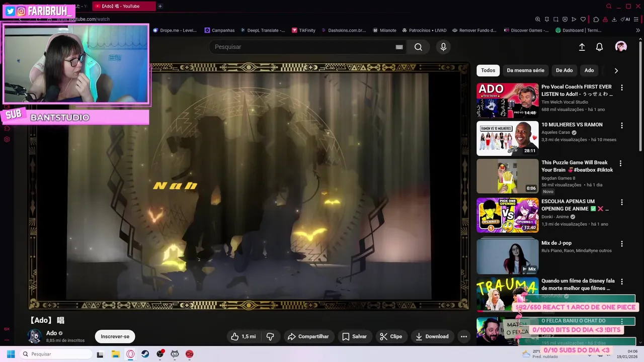Open File Explorer from the taskbar
Viewport: 644px width, 362px height.
115,354
